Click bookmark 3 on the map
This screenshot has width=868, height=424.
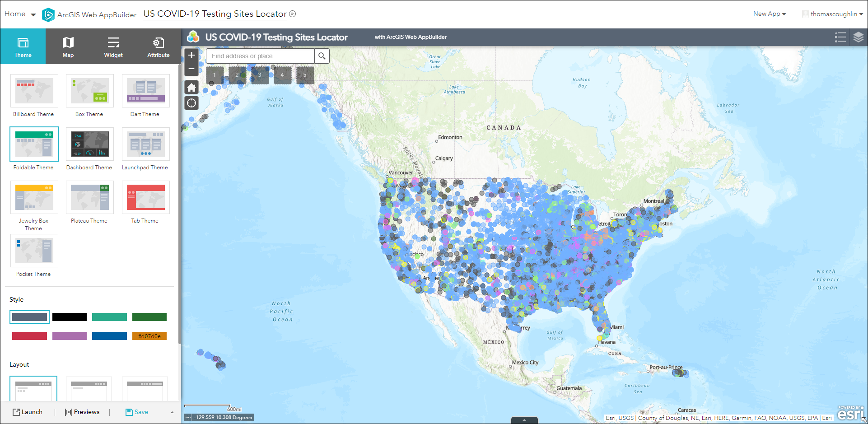click(260, 75)
